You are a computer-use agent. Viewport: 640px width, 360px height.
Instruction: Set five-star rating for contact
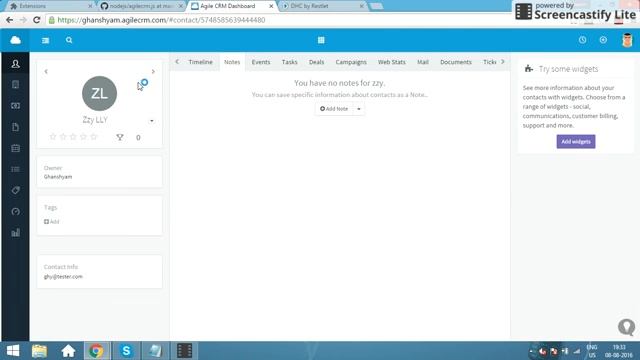pos(94,137)
